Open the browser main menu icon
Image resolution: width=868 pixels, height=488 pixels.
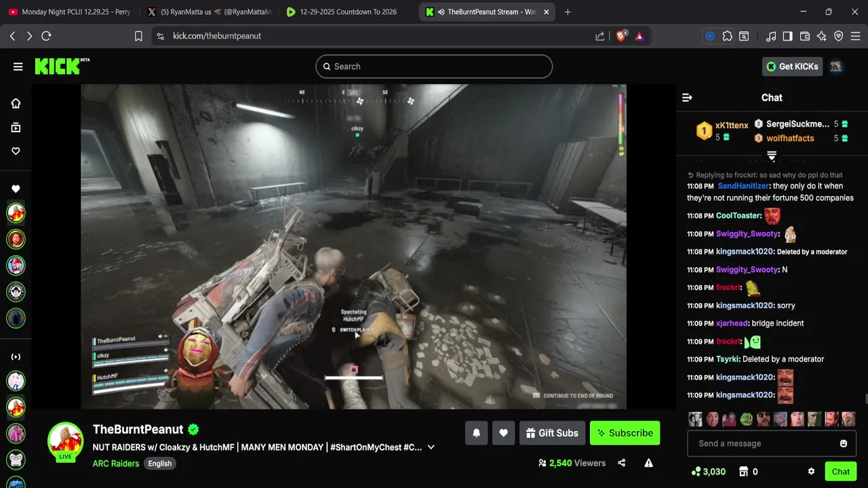856,36
